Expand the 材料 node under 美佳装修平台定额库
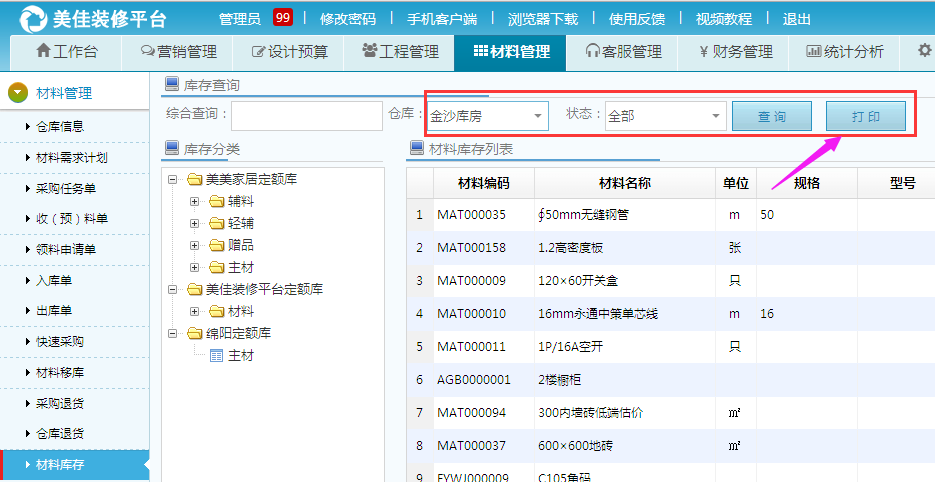This screenshot has height=482, width=935. click(194, 311)
